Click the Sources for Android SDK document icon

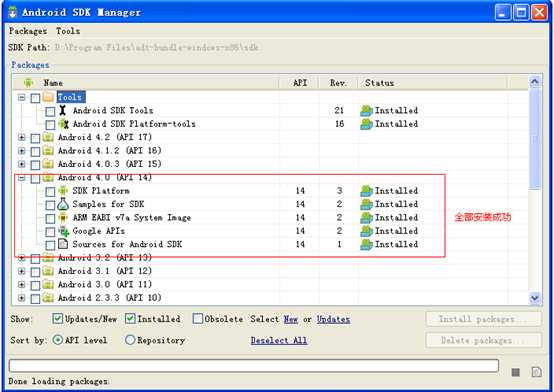[x=63, y=244]
